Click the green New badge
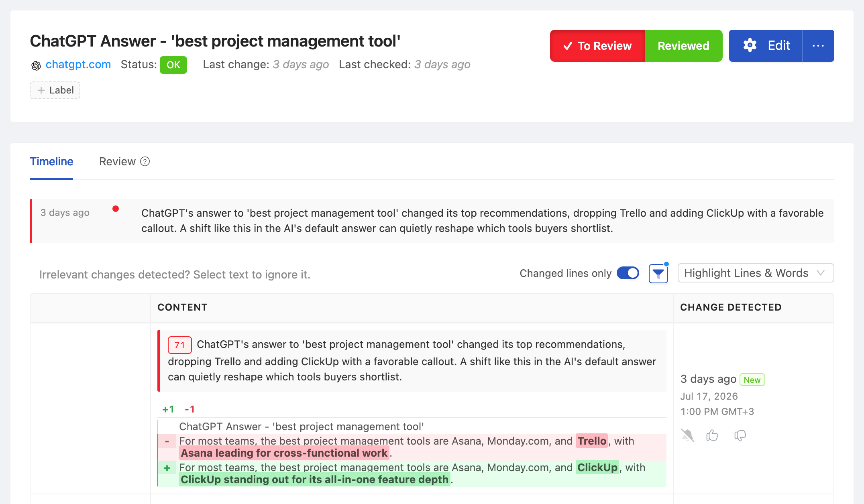The width and height of the screenshot is (864, 504). [x=752, y=380]
